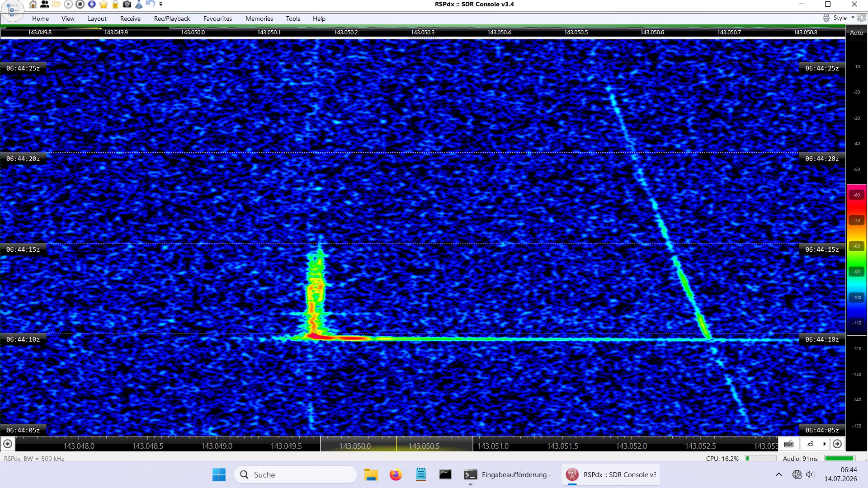Click the Suche taskbar search box
Viewport: 868px width, 488px height.
tap(295, 475)
